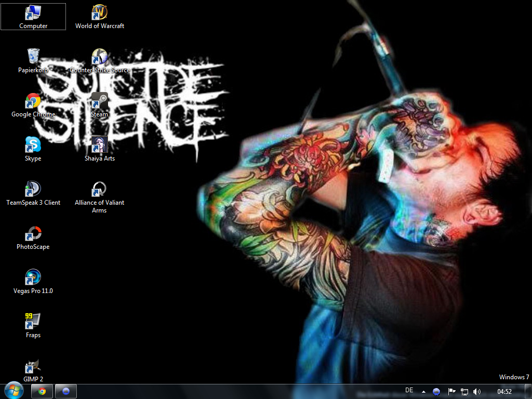The width and height of the screenshot is (532, 399).
Task: Select the Google Chrome desktop shortcut
Action: coord(33,105)
